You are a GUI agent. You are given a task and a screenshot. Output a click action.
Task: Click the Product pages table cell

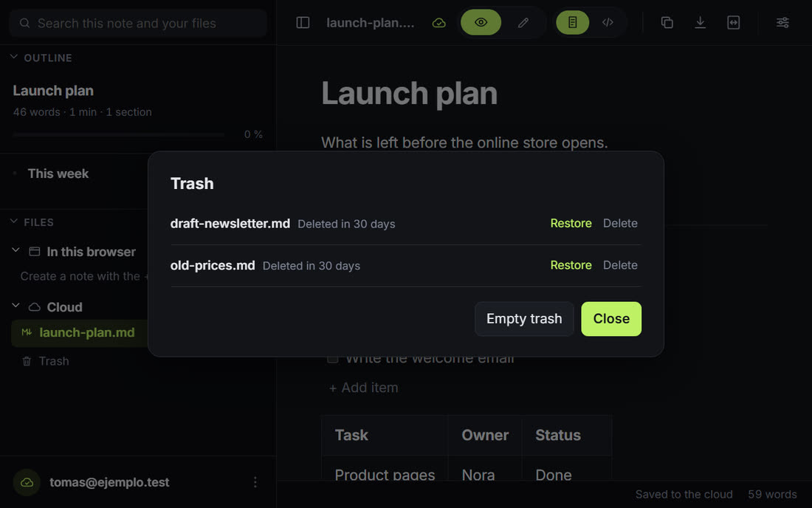[x=385, y=475]
